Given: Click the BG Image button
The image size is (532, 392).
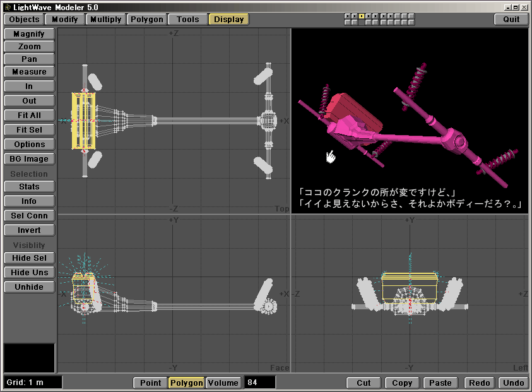Looking at the screenshot, I should (29, 158).
